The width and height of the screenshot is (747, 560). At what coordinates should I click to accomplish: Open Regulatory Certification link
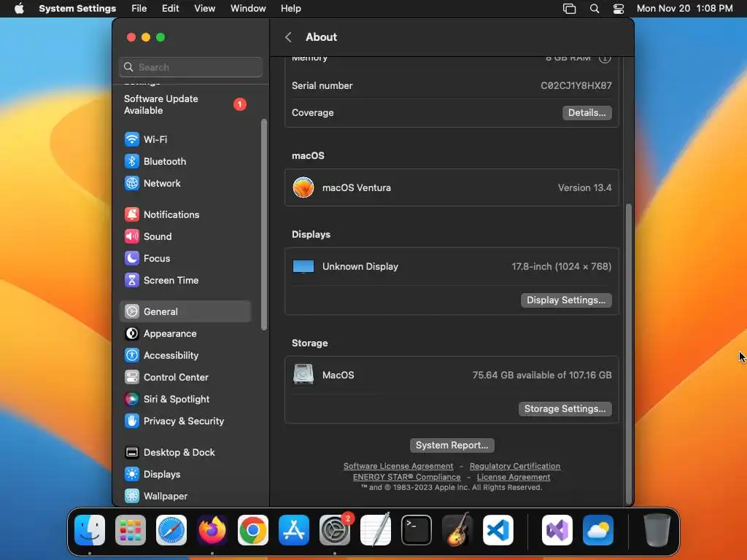[515, 466]
